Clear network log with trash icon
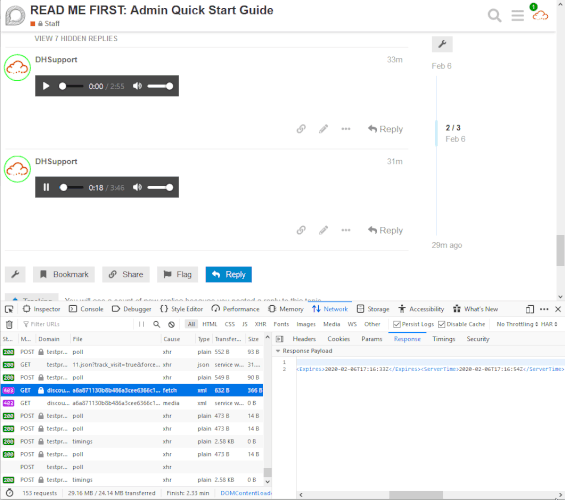 pyautogui.click(x=9, y=325)
